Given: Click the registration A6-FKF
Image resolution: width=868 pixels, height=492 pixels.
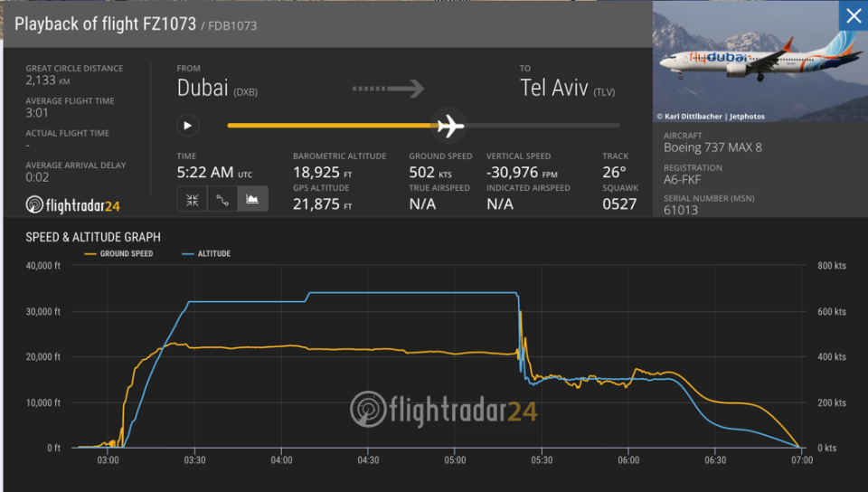Looking at the screenshot, I should (682, 179).
